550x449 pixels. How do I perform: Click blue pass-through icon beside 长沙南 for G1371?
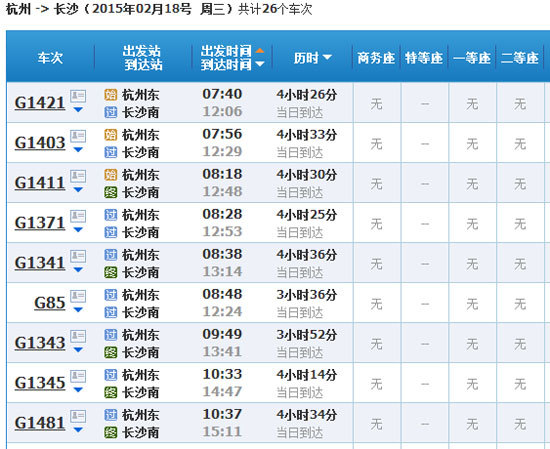110,232
